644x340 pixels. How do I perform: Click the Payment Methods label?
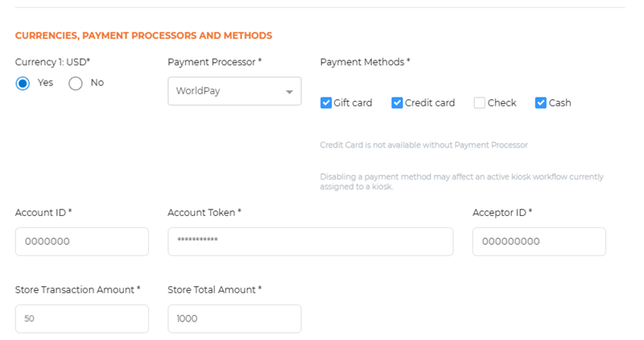pyautogui.click(x=365, y=62)
